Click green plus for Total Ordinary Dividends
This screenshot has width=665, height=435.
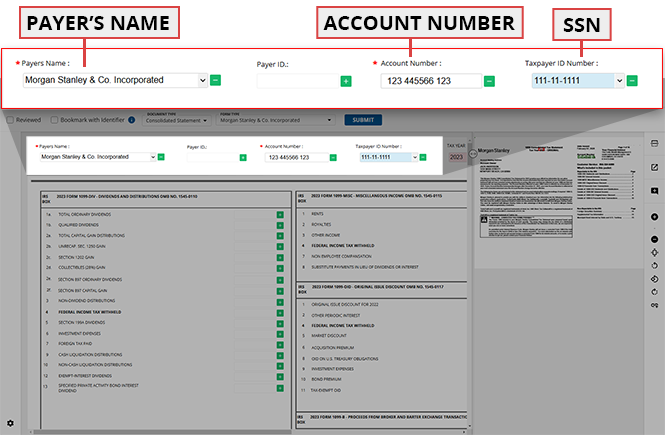(281, 215)
